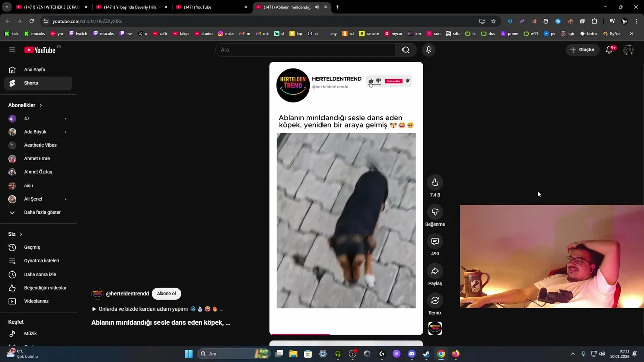Screen dimensions: 644x362
Task: Select Shorts in sidebar
Action: pyautogui.click(x=38, y=83)
